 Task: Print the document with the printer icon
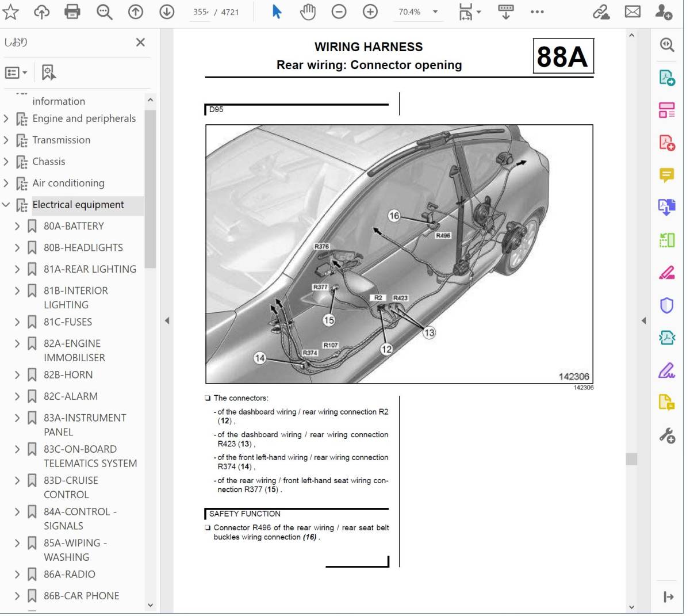72,12
